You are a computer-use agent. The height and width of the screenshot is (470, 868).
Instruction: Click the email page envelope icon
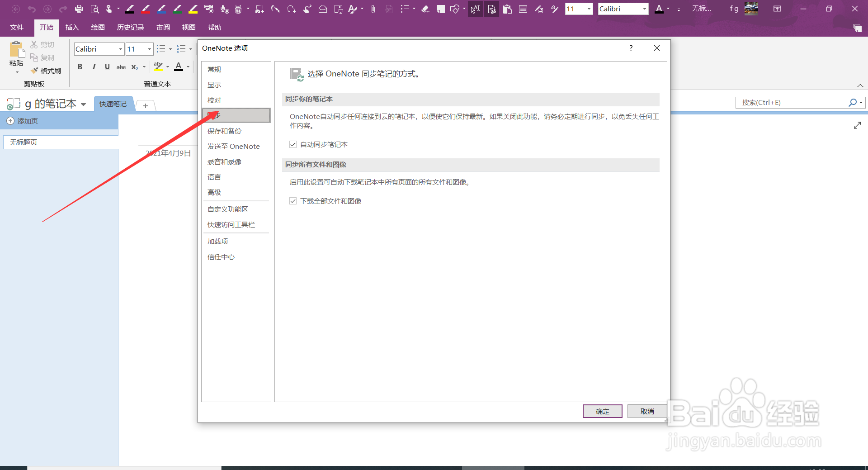tap(323, 9)
